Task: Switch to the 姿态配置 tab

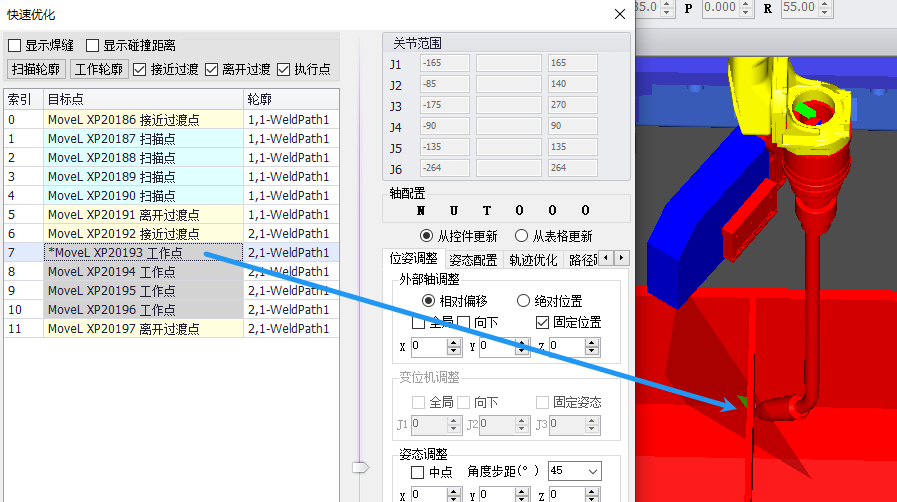Action: [x=473, y=259]
